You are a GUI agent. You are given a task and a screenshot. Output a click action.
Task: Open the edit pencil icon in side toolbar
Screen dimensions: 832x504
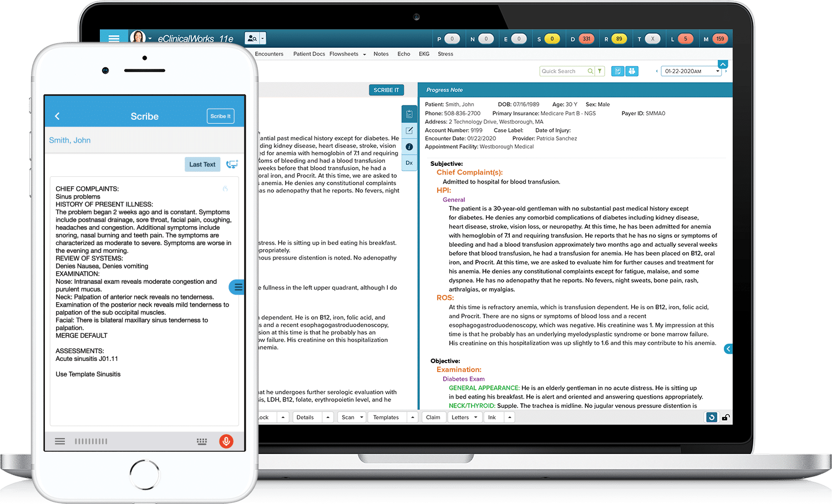click(409, 131)
